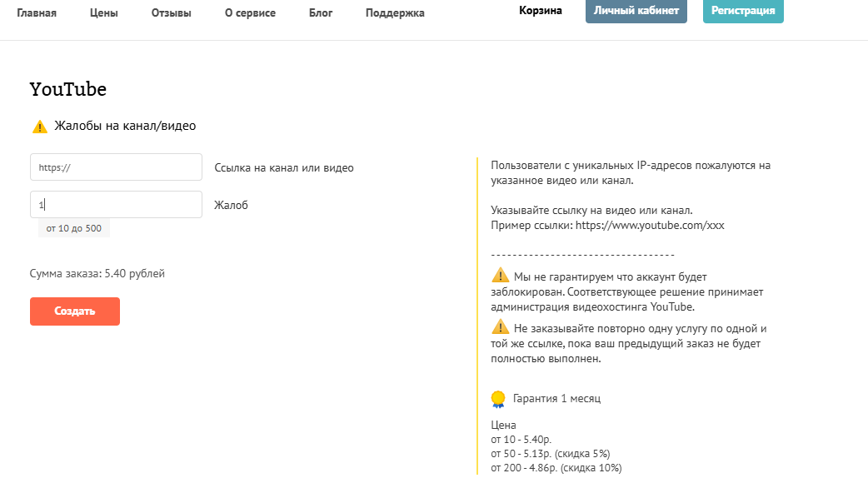Click the 'Указывайте ссылку на видео или канал' line

click(591, 210)
